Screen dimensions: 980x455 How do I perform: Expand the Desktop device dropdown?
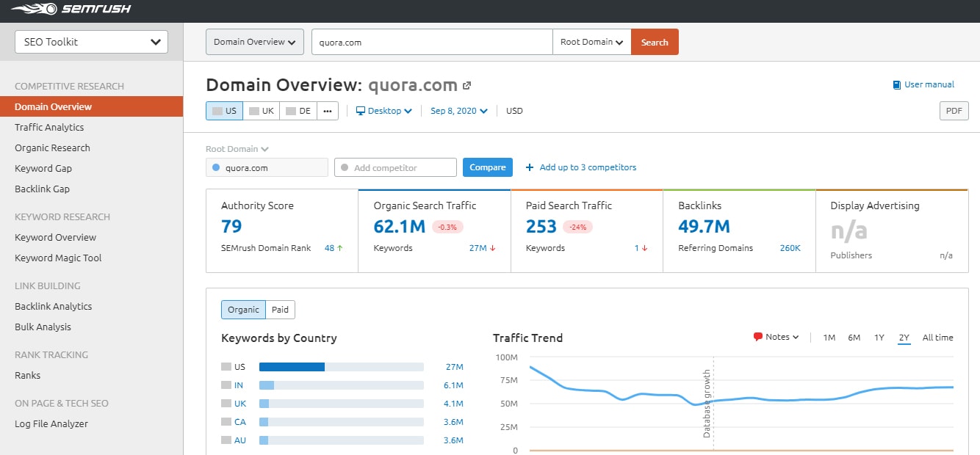point(384,111)
